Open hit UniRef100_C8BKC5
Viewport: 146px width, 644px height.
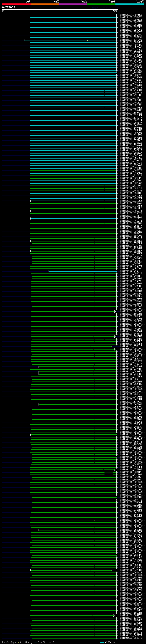pyautogui.click(x=131, y=316)
